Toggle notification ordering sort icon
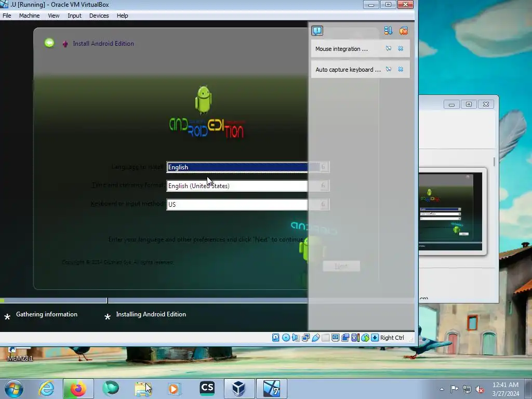 pyautogui.click(x=388, y=31)
